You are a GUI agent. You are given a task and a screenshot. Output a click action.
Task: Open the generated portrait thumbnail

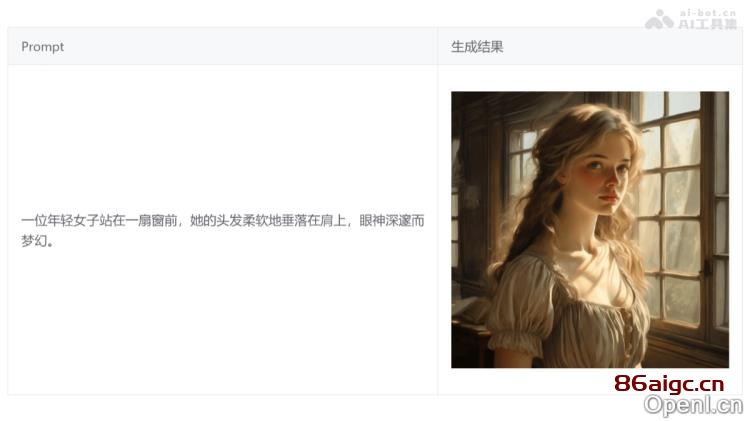pos(590,230)
